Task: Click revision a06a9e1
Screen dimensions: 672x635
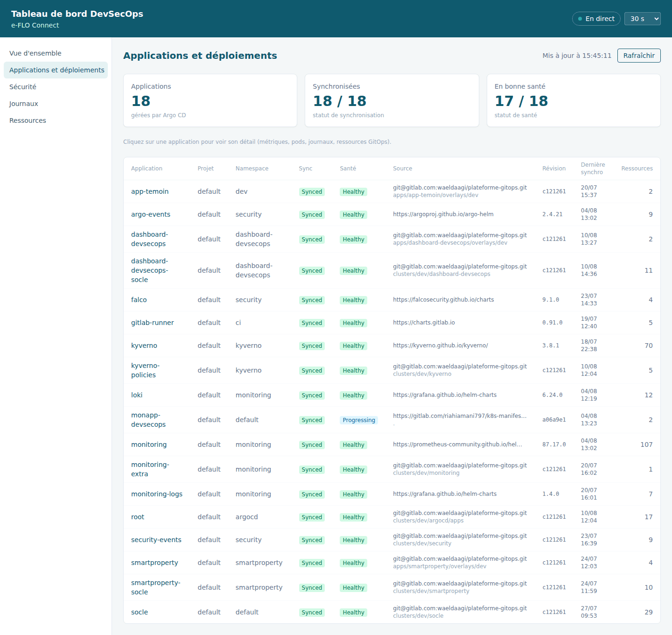Action: (x=554, y=420)
